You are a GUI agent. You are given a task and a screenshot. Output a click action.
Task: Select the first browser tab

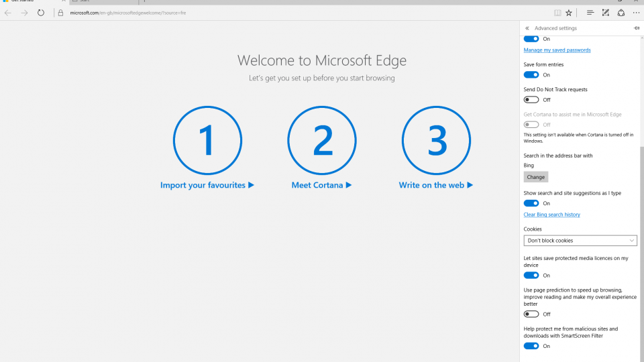(34, 1)
